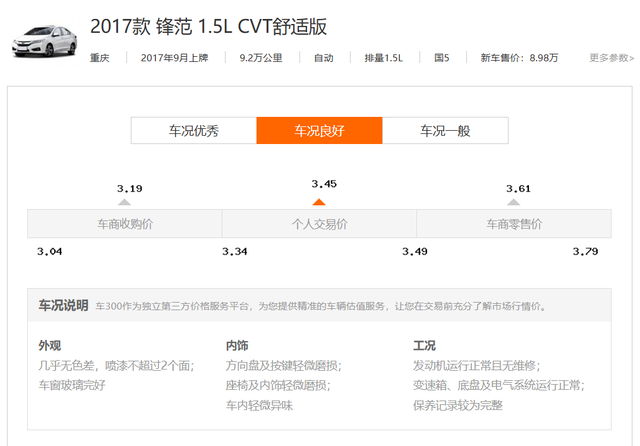640x446 pixels.
Task: Click the 座椅及内饰轻微磨损 line
Action: 278,385
